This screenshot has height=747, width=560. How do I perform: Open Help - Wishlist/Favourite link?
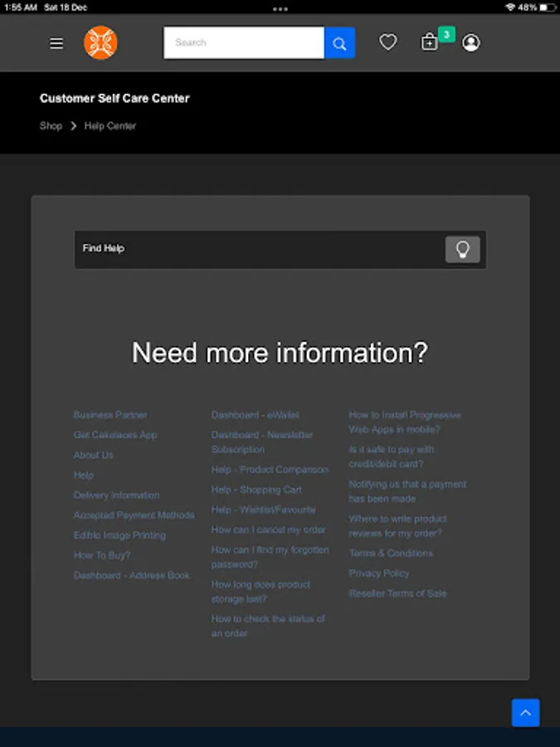coord(263,510)
